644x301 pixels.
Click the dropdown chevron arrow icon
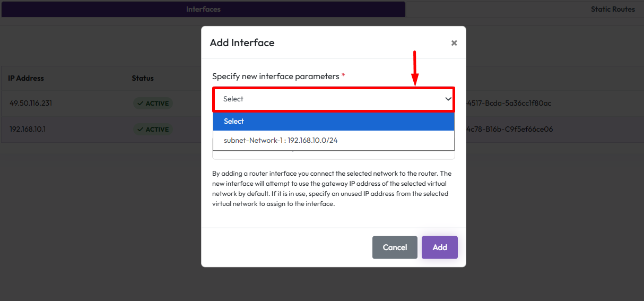[448, 99]
